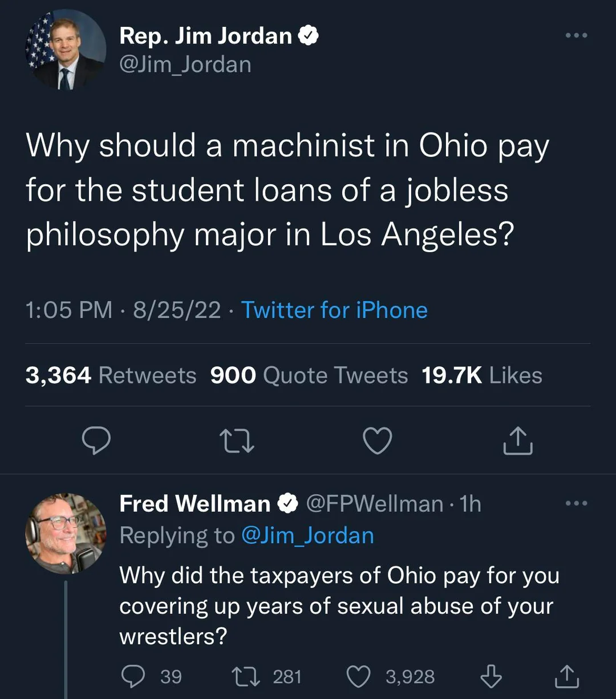Screen dimensions: 616x699
Task: Open the @Jim_Jordan mention in reply
Action: tap(308, 535)
